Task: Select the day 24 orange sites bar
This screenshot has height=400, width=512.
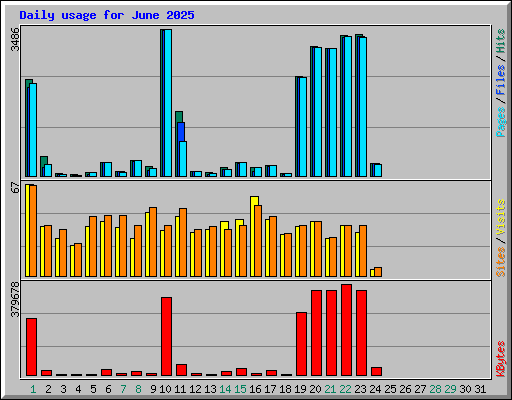Action: coord(378,272)
